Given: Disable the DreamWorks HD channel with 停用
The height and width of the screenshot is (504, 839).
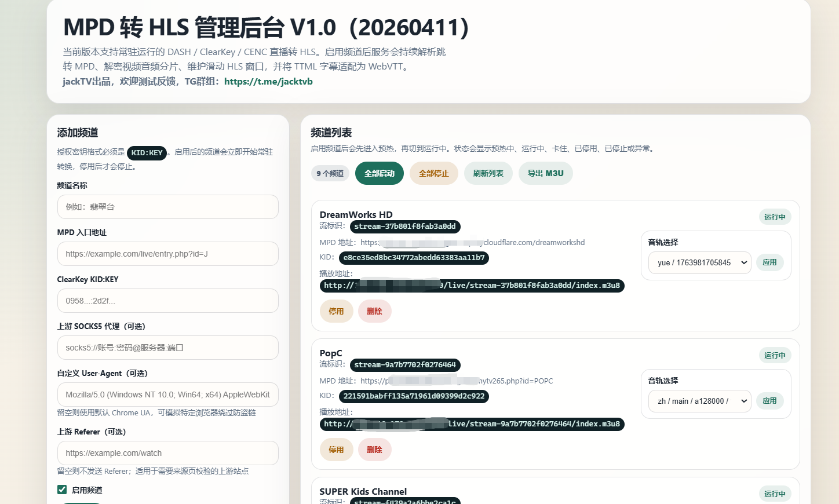Looking at the screenshot, I should tap(336, 311).
